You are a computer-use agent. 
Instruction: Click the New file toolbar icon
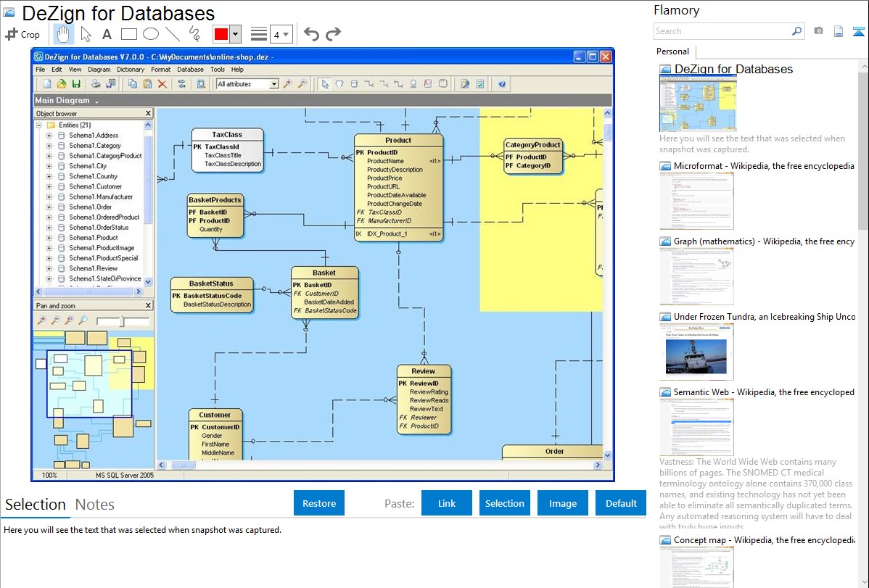(x=47, y=83)
